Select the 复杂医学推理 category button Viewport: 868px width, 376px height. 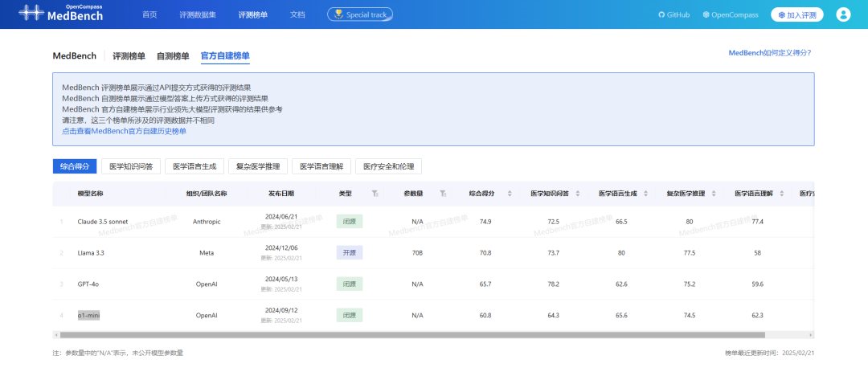tap(258, 166)
